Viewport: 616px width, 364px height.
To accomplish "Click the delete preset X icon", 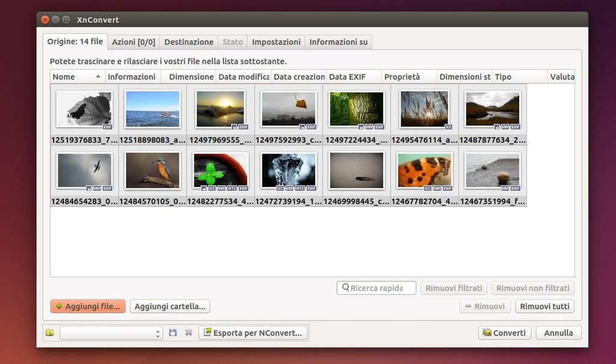I will pos(188,333).
